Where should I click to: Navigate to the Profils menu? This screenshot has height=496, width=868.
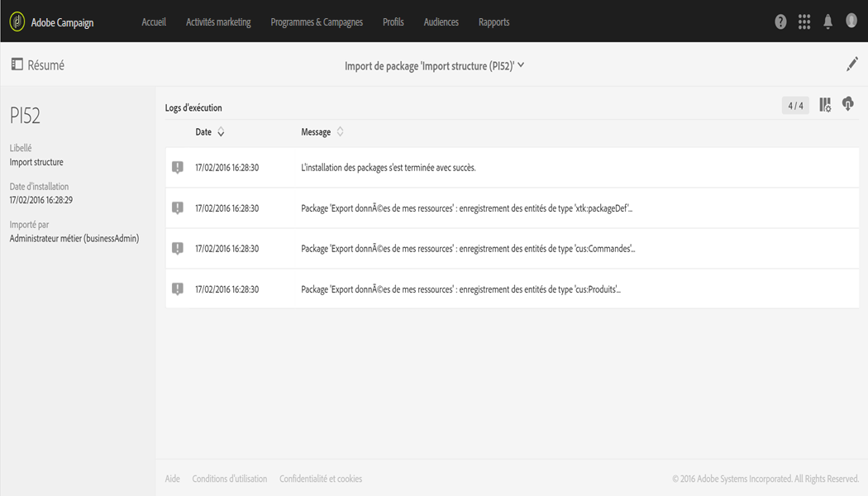(393, 22)
